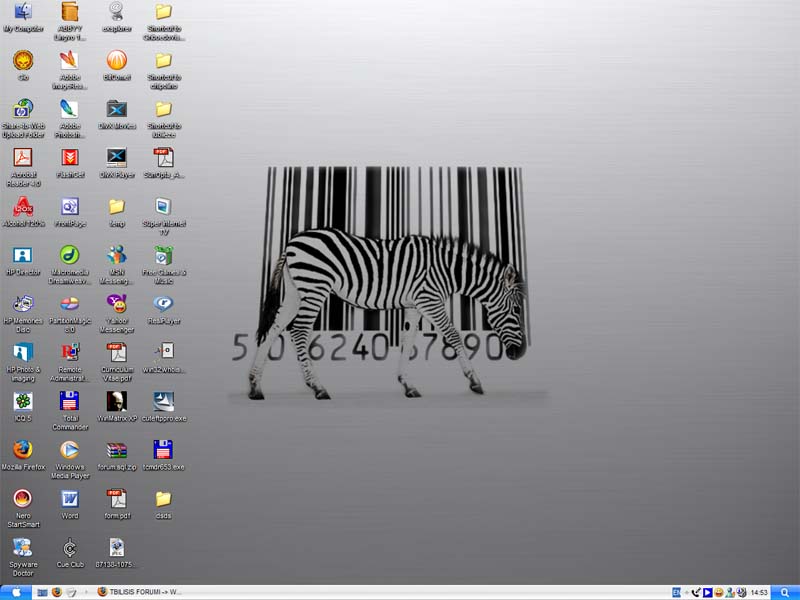
Task: Launch Firefox from the quick launch bar
Action: (x=57, y=592)
